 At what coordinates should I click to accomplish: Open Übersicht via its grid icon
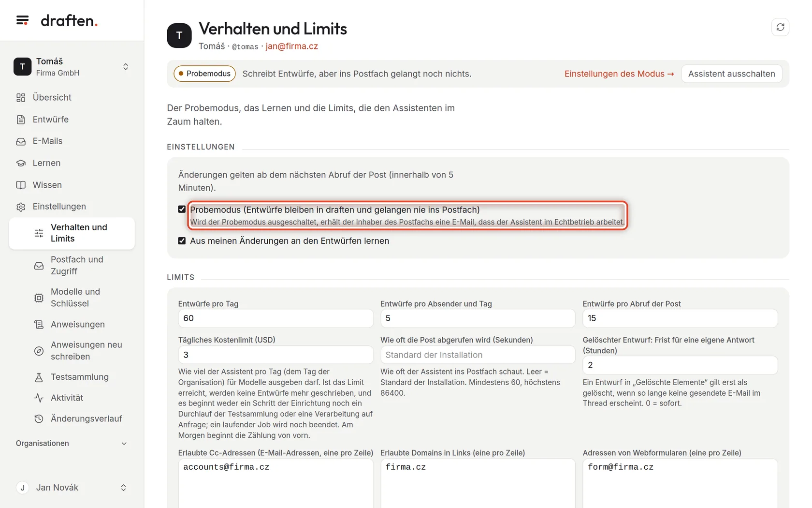click(21, 98)
